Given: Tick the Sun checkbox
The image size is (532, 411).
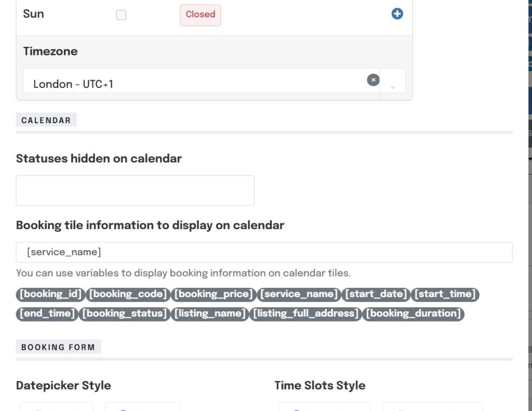Looking at the screenshot, I should 121,15.
